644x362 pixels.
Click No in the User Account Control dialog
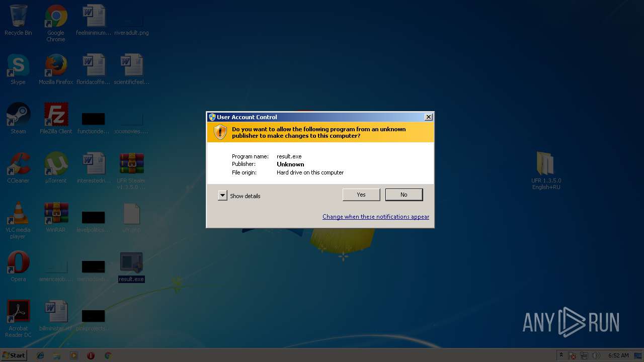404,195
